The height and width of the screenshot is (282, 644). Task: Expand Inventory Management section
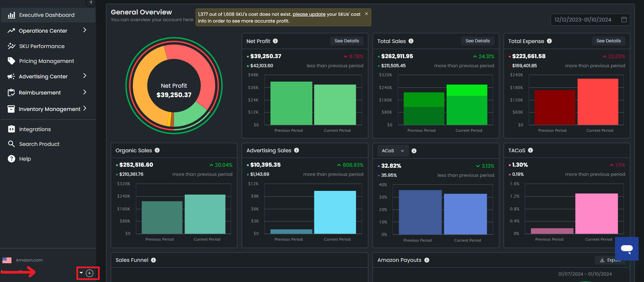pos(84,108)
